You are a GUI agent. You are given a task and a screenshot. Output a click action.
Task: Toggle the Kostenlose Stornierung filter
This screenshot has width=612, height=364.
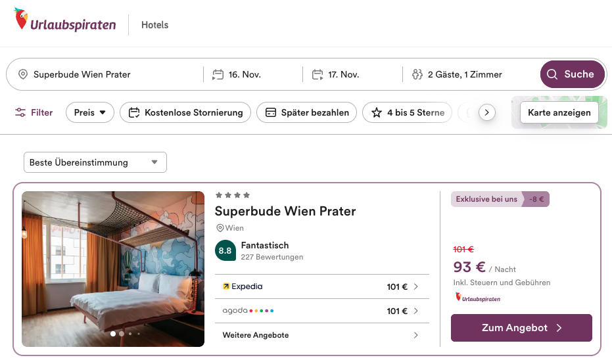coord(185,112)
